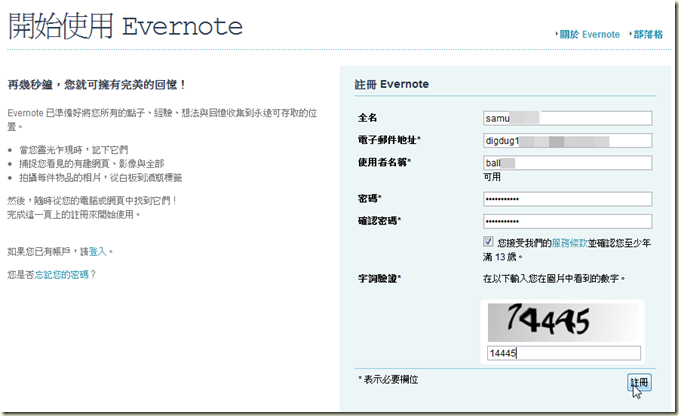Click the 使用者名稱 username field

tap(567, 163)
